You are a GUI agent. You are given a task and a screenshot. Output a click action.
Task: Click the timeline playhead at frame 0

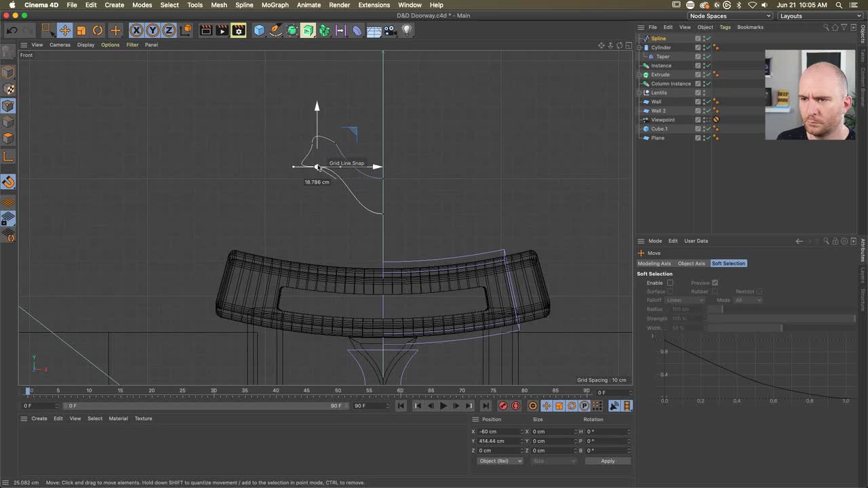pyautogui.click(x=28, y=390)
